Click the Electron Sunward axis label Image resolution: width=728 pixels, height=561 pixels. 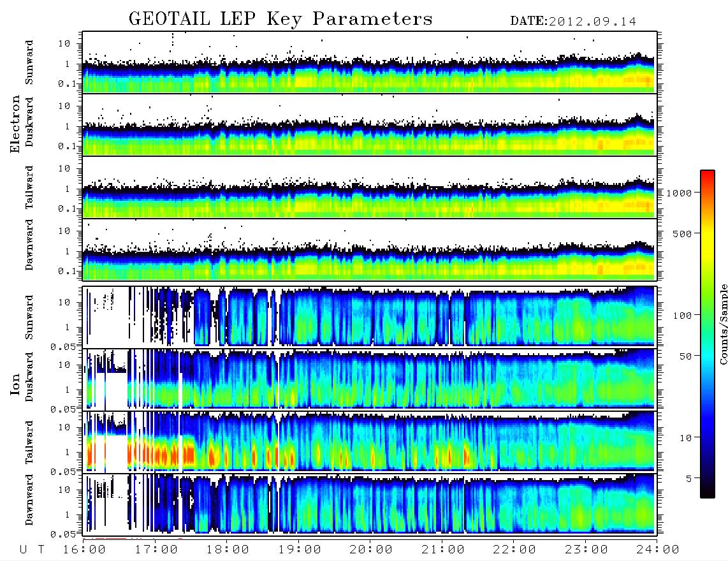click(29, 62)
